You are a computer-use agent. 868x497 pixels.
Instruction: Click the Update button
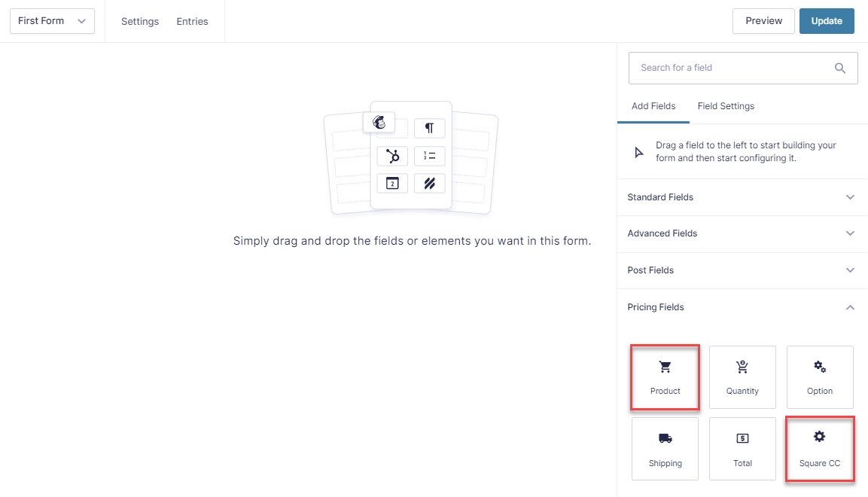coord(827,21)
